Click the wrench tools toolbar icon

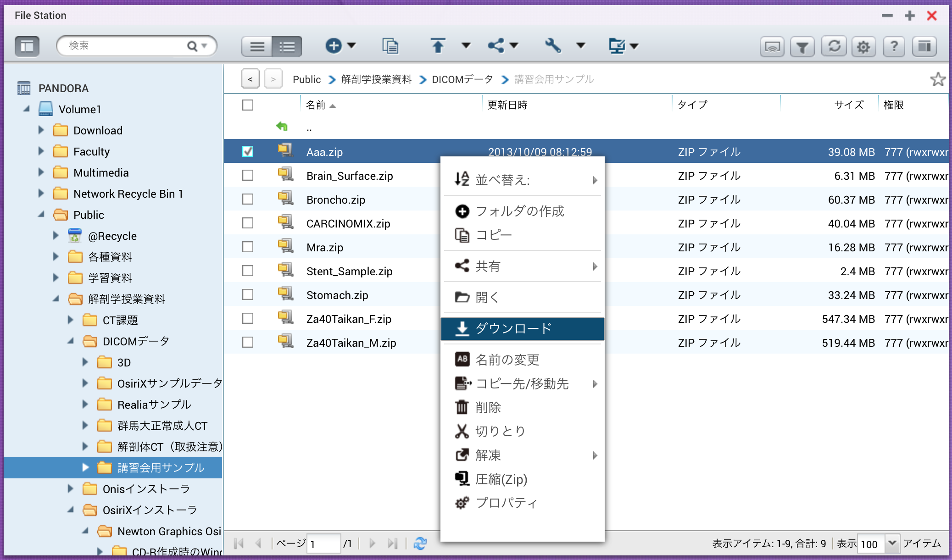coord(553,45)
